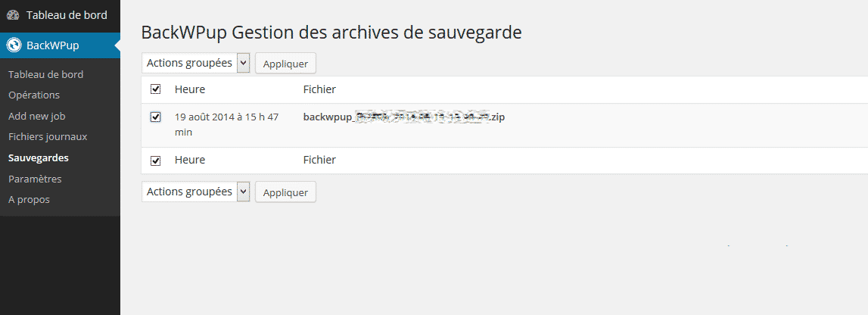Open the top Actions groupées dropdown
The width and height of the screenshot is (868, 315).
pyautogui.click(x=196, y=63)
